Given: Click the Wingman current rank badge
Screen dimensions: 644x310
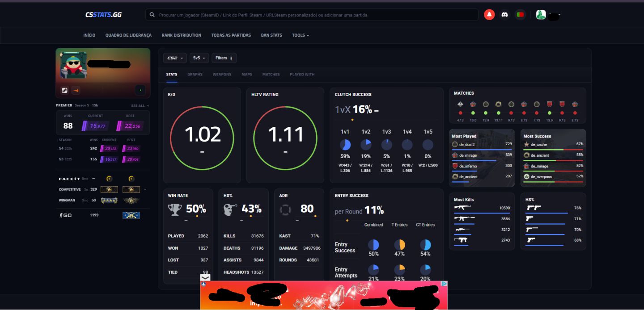Looking at the screenshot, I should pos(109,201).
